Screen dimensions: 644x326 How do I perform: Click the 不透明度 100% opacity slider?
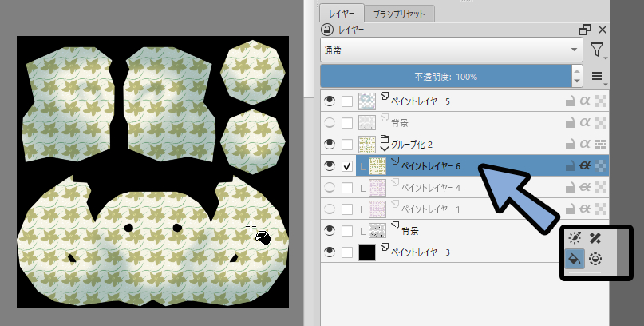(x=445, y=77)
